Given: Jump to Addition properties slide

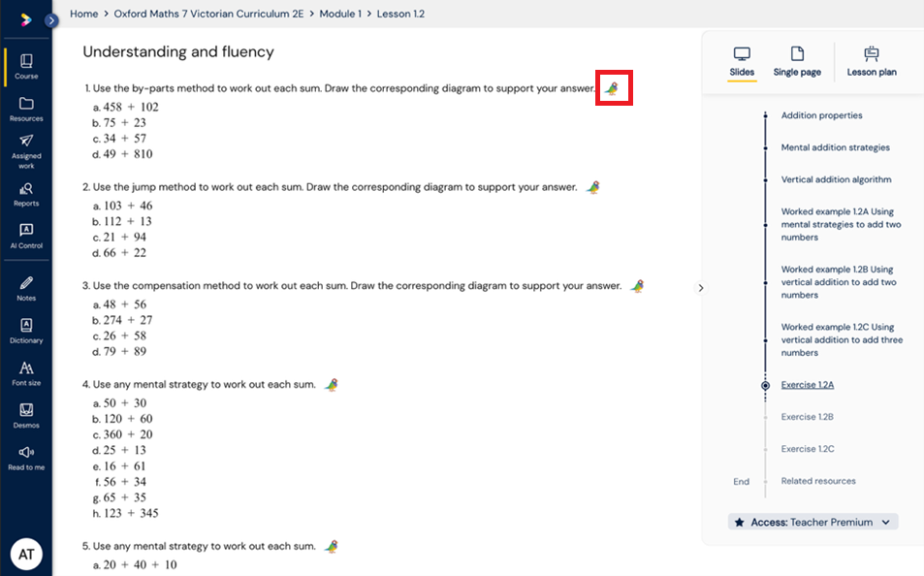Looking at the screenshot, I should point(821,115).
